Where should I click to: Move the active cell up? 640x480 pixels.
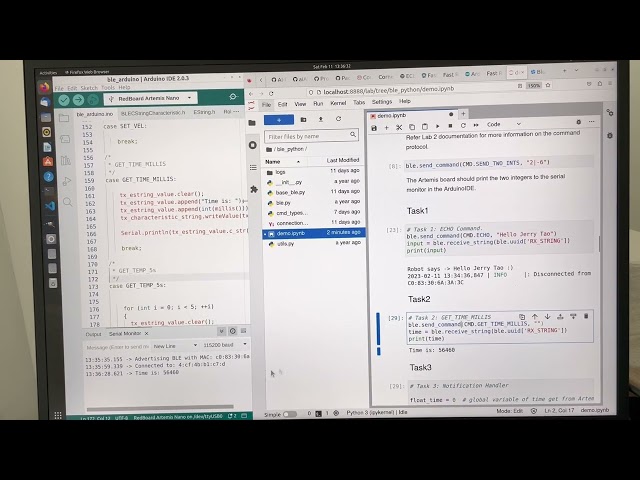point(535,316)
